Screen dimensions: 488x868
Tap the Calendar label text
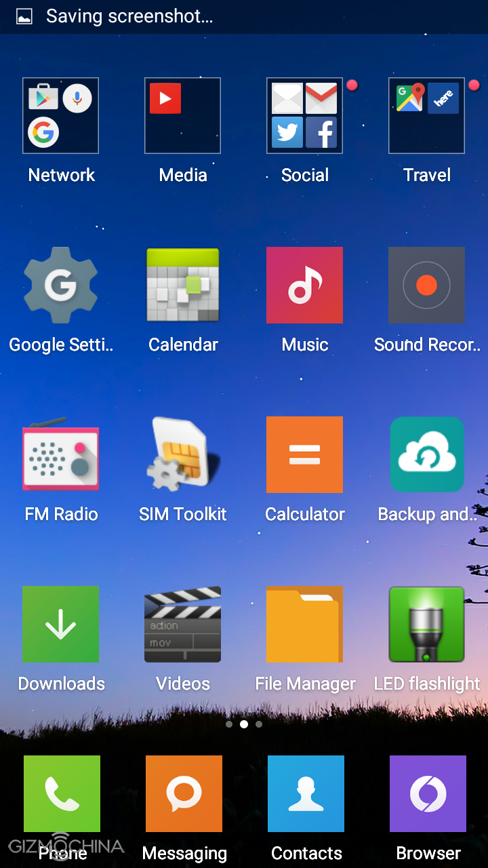[184, 344]
